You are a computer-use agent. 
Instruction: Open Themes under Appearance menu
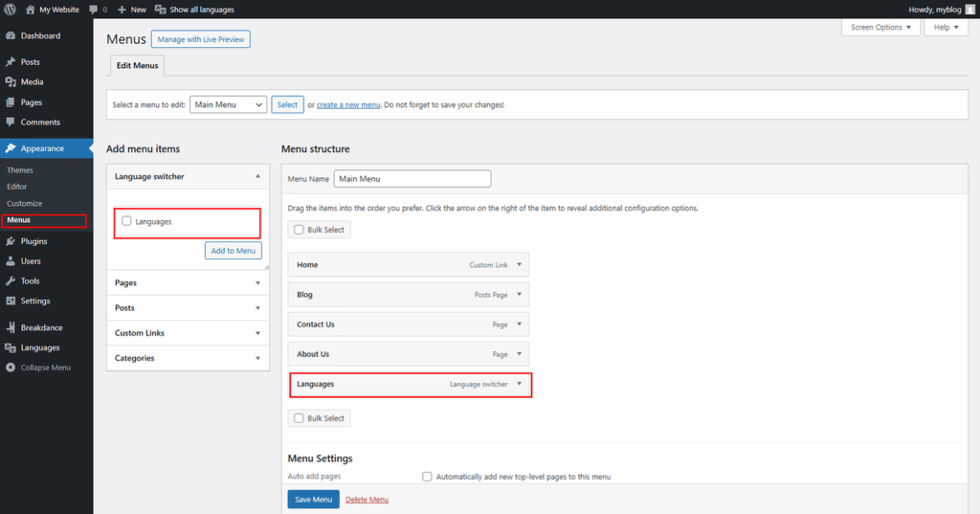coord(20,170)
